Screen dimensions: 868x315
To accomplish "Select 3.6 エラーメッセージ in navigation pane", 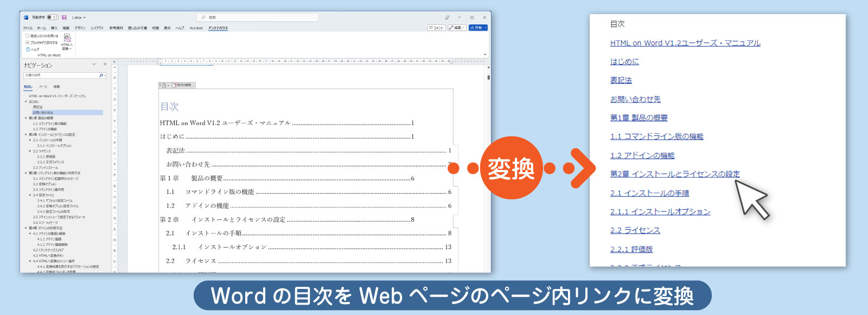I will 46,223.
